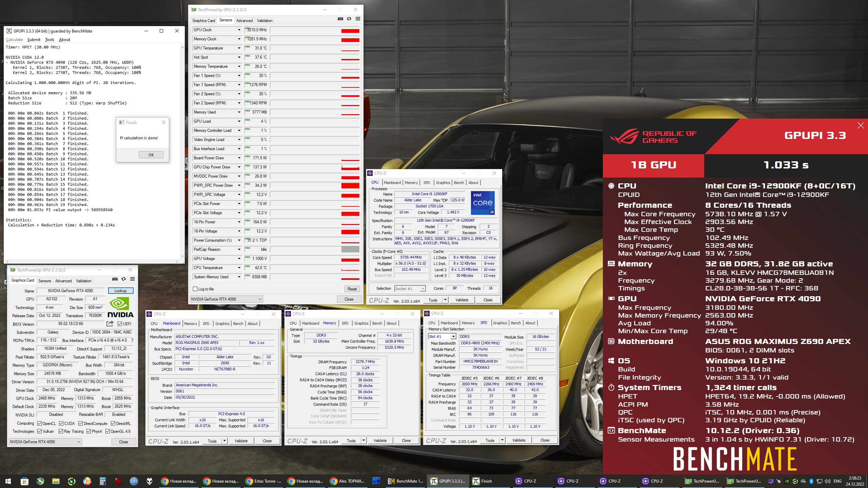Viewport: 868px width, 488px height.
Task: Click the PerfCap Reason gray indicator bar
Action: point(350,249)
